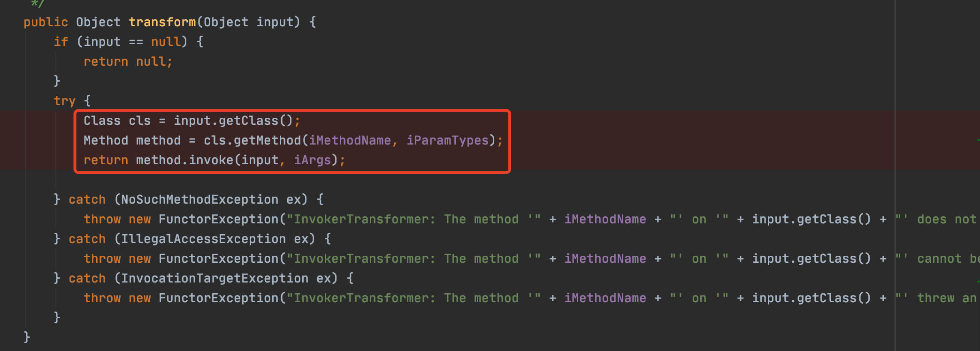Click the getMethod call on cls
Viewport: 980px width, 351px height.
pos(267,140)
